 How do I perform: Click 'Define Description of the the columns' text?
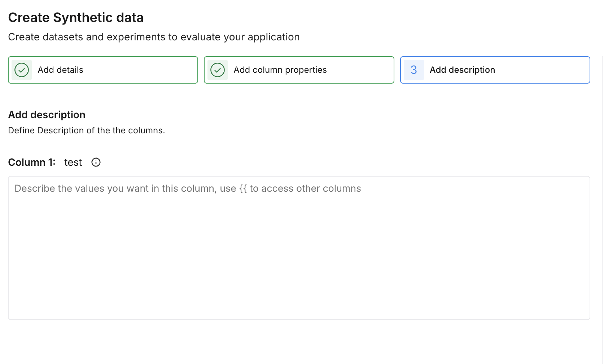[87, 130]
